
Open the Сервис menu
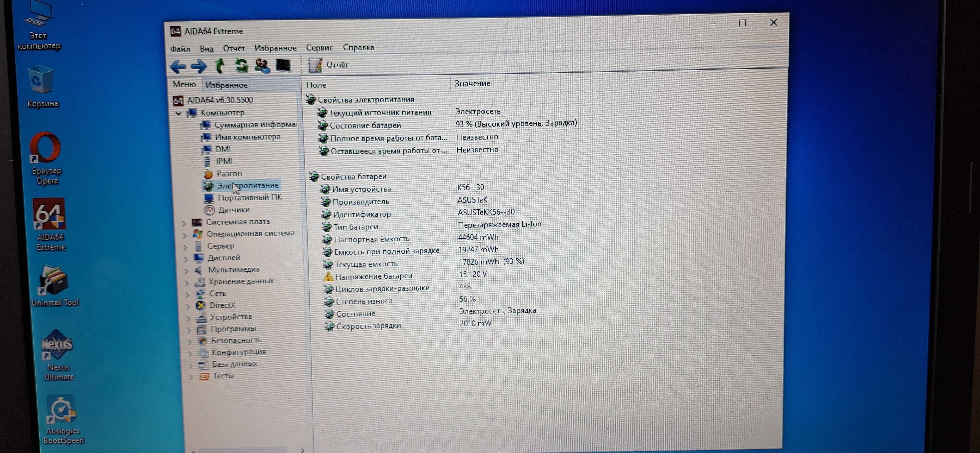[x=319, y=48]
